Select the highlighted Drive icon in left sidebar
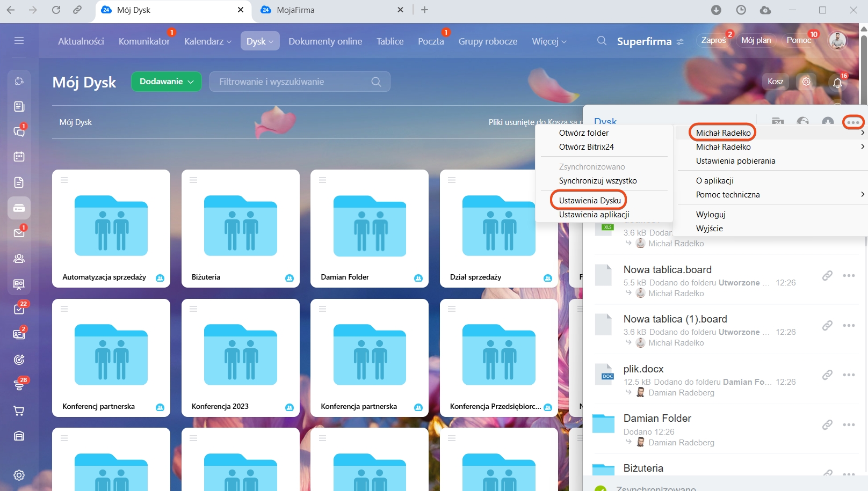The height and width of the screenshot is (491, 868). [x=19, y=208]
